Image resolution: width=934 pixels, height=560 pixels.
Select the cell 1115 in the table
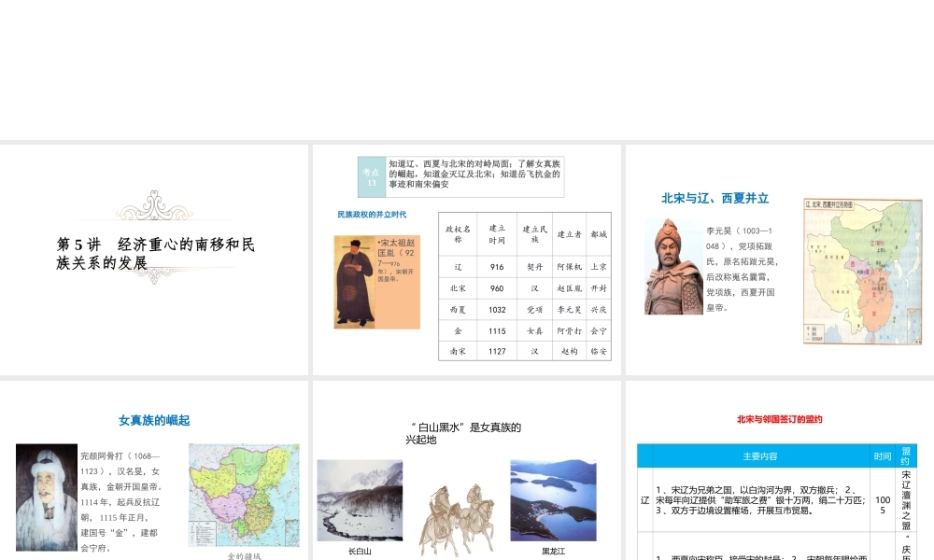(497, 331)
